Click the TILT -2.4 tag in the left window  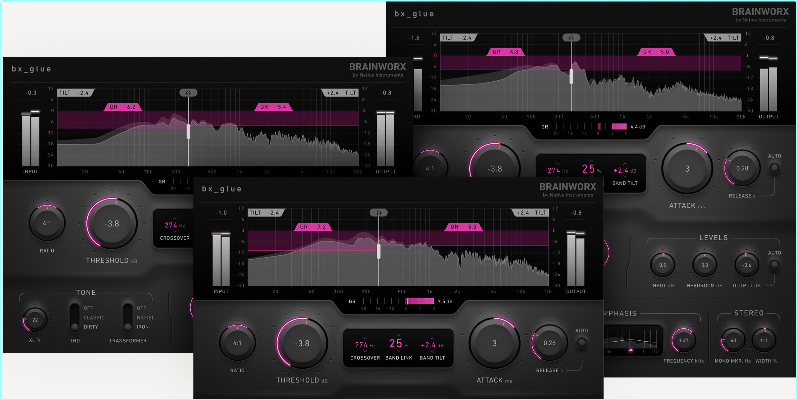point(76,93)
